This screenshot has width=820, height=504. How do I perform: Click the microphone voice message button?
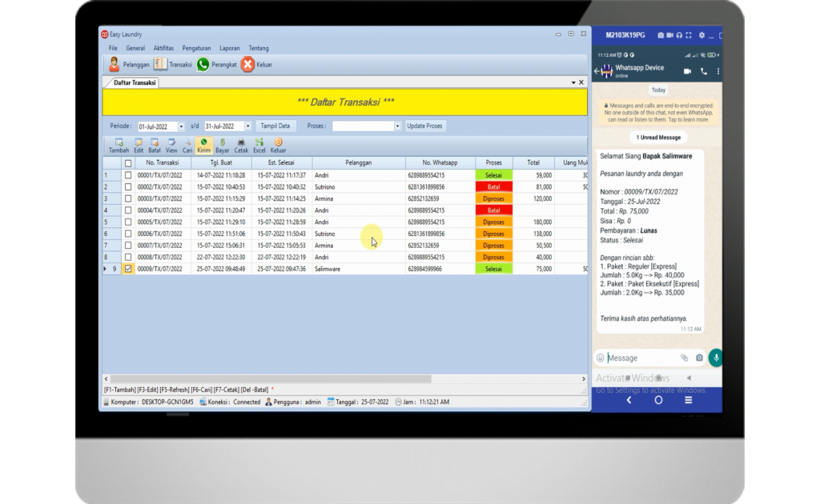[x=715, y=358]
